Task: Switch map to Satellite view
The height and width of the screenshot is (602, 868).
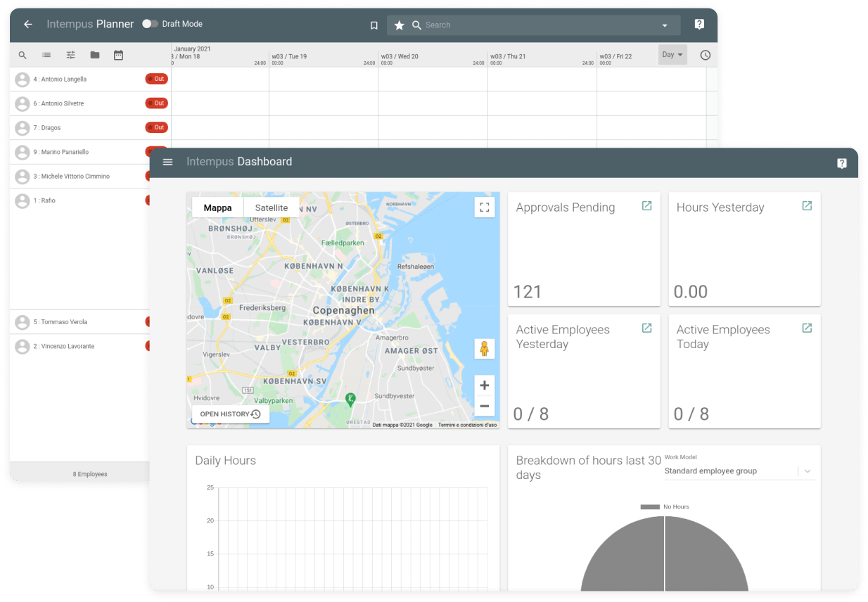Action: pos(271,207)
